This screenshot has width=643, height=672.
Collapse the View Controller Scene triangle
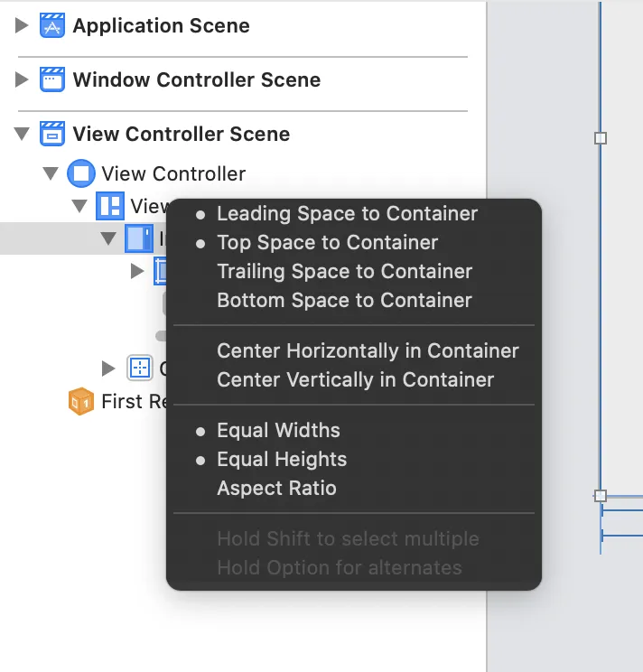[22, 134]
